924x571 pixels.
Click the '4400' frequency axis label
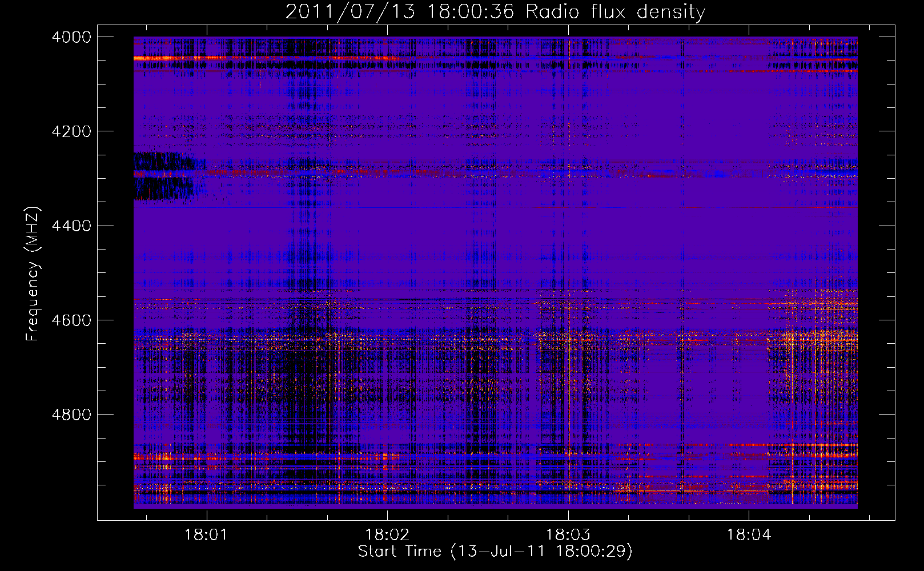click(71, 226)
